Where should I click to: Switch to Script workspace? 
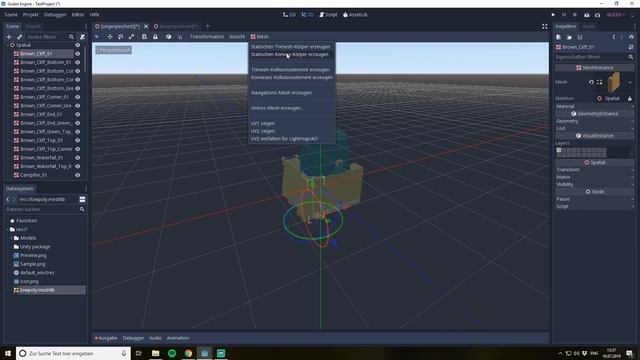click(x=328, y=15)
